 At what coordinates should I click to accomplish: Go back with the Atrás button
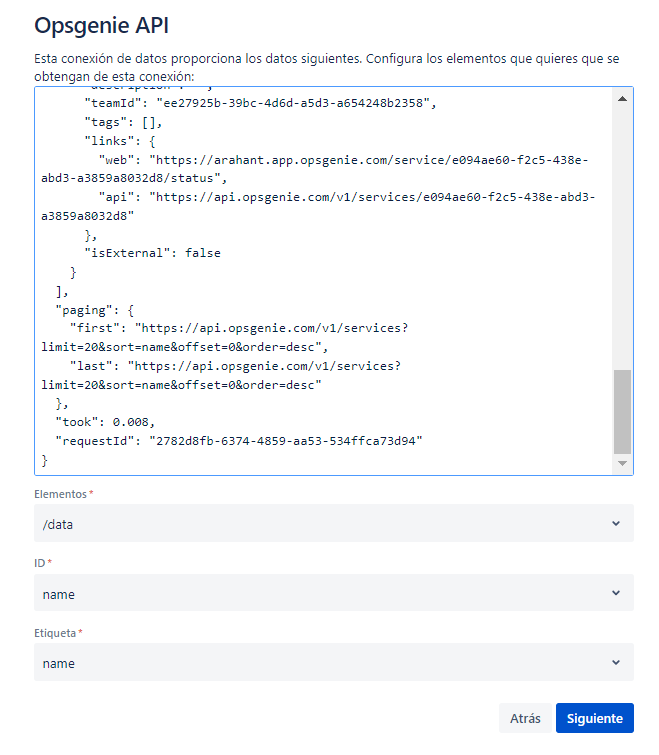click(525, 718)
